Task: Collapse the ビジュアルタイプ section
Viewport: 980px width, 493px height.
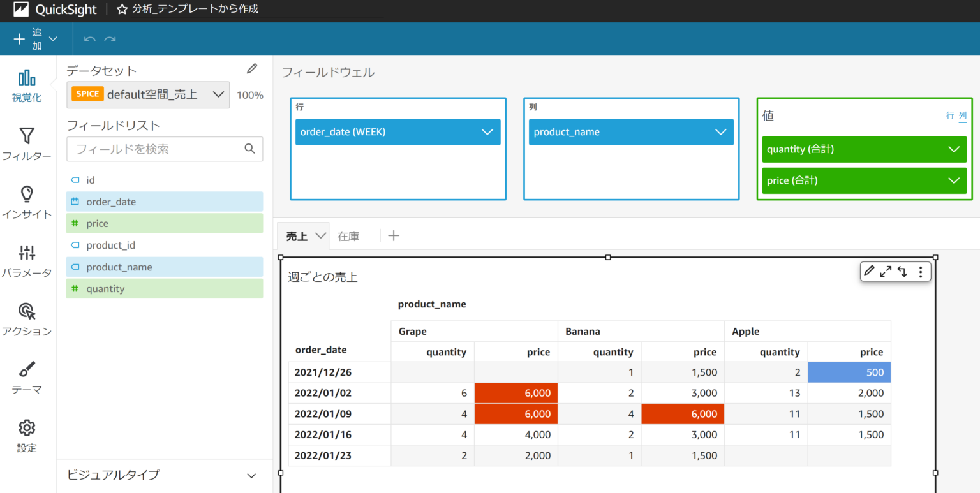Action: pyautogui.click(x=252, y=475)
